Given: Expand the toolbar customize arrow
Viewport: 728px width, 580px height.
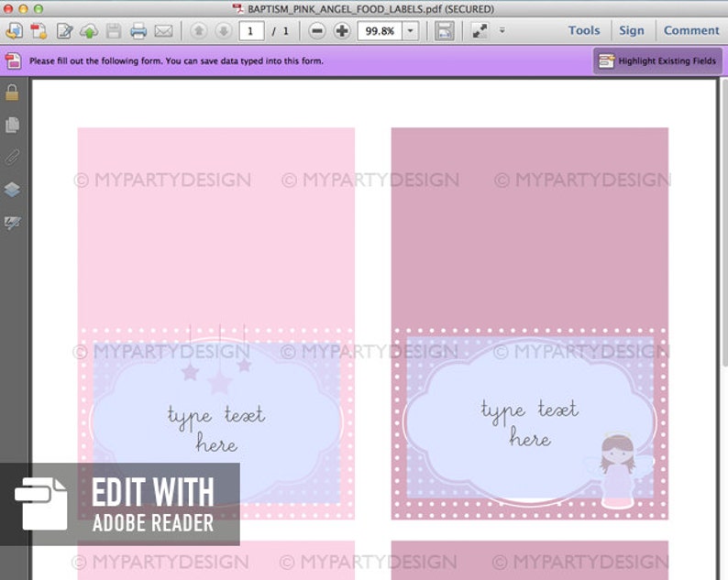Looking at the screenshot, I should (x=502, y=30).
